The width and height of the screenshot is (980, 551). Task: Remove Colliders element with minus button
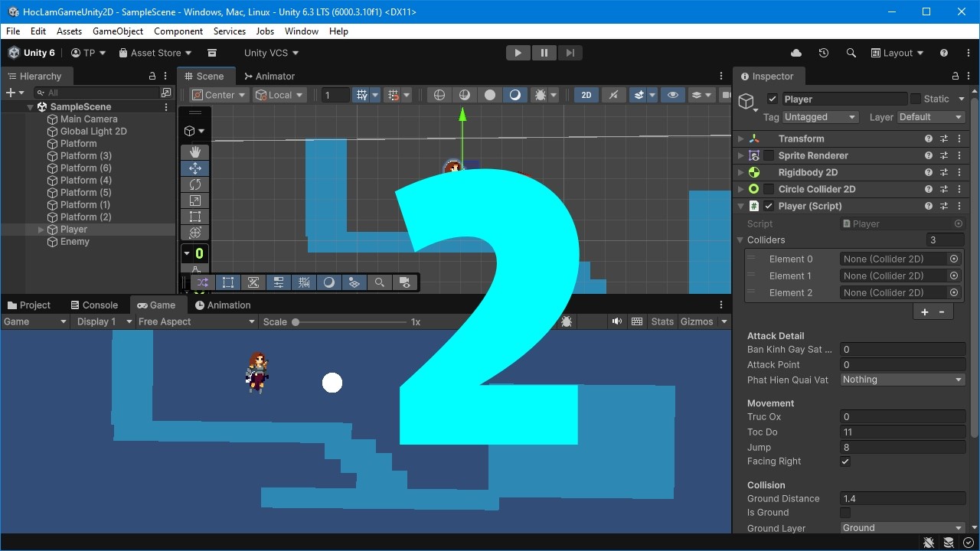coord(942,311)
